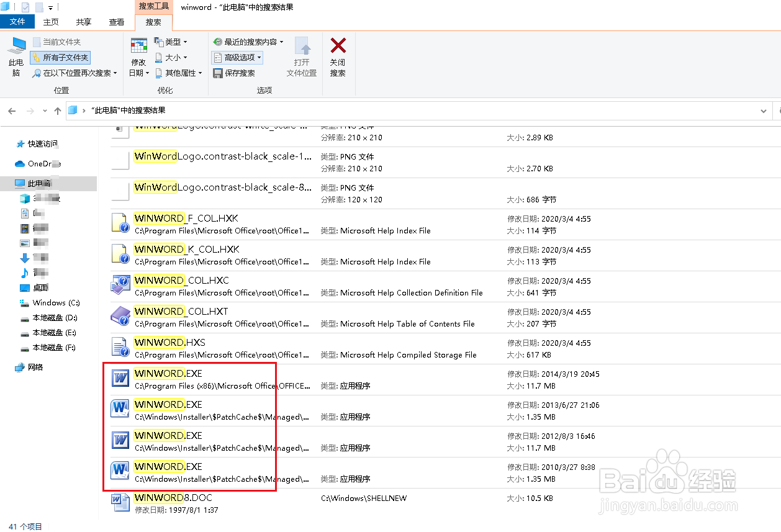The height and width of the screenshot is (532, 781).
Task: Open Search again in (在以下位置再次搜索) dropdown
Action: click(x=75, y=73)
